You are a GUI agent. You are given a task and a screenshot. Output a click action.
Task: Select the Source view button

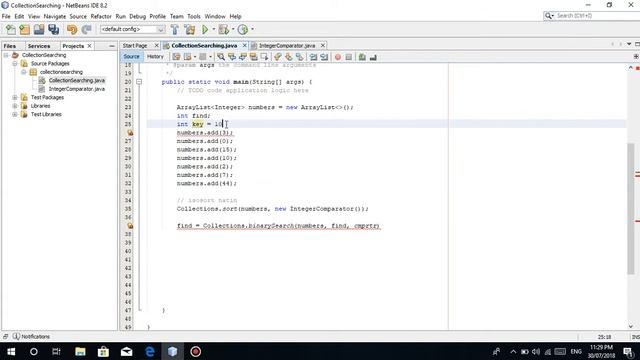(131, 57)
